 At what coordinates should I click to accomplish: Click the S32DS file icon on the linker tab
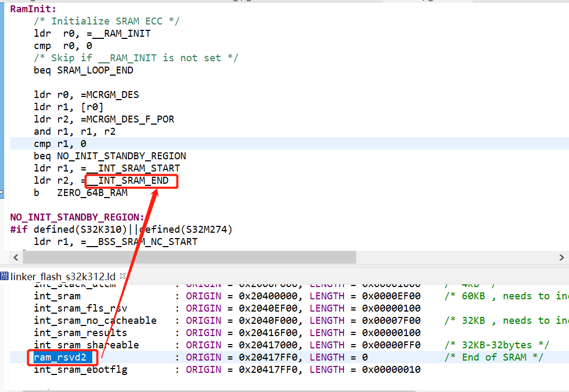[4, 276]
